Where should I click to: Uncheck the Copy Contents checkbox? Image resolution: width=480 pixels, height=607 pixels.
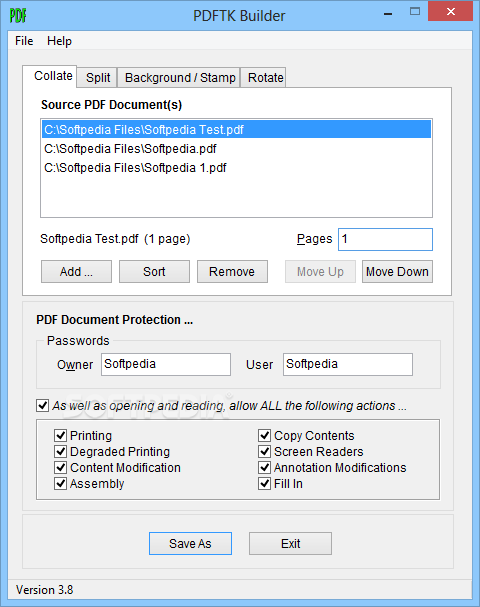[264, 436]
